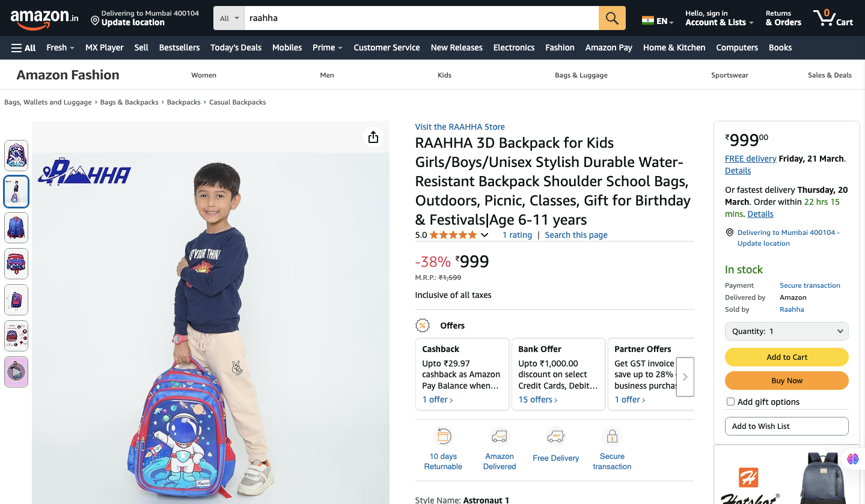Screen dimensions: 865x504
Task: Click the search input field
Action: (x=421, y=18)
